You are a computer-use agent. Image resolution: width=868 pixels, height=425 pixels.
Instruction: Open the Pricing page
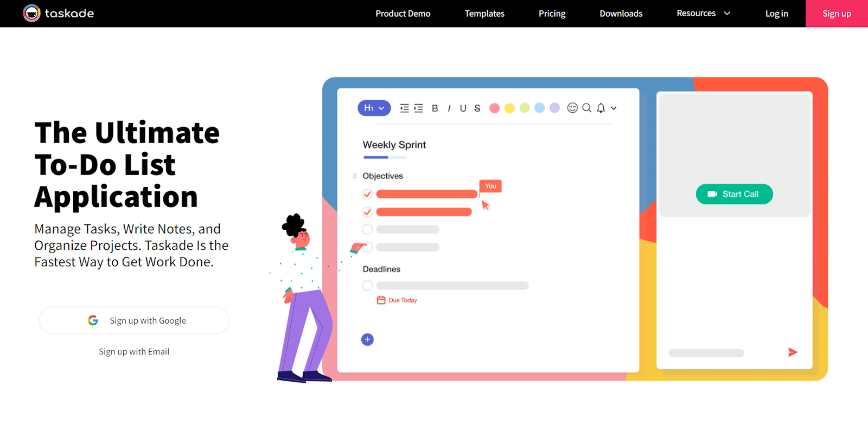click(x=552, y=14)
